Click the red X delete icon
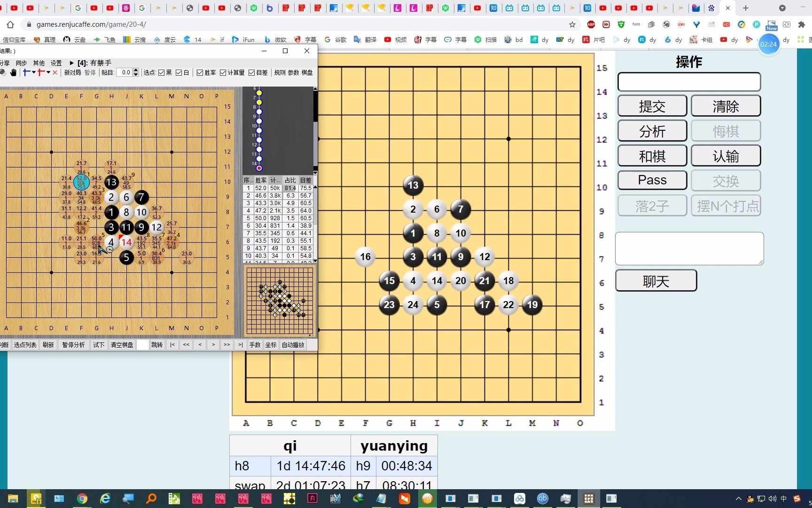 [x=55, y=72]
